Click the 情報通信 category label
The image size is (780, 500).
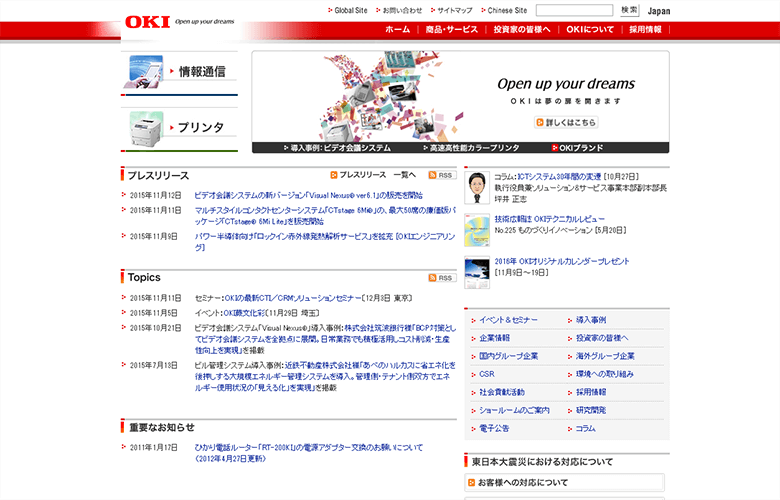[202, 72]
